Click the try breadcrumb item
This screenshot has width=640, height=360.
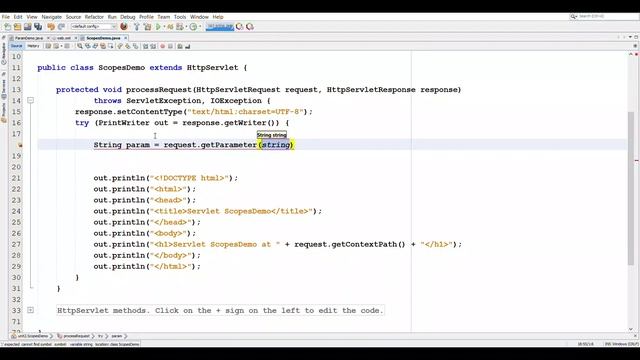[100, 336]
